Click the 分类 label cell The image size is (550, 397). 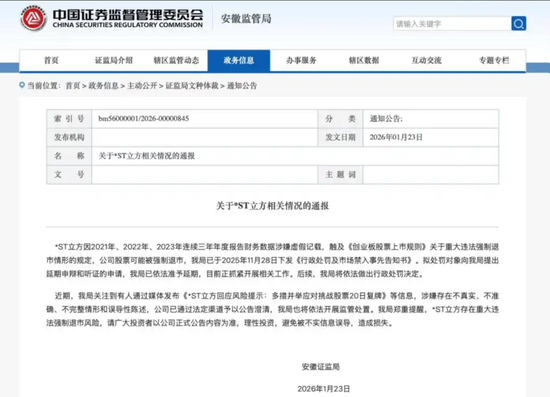tap(340, 119)
